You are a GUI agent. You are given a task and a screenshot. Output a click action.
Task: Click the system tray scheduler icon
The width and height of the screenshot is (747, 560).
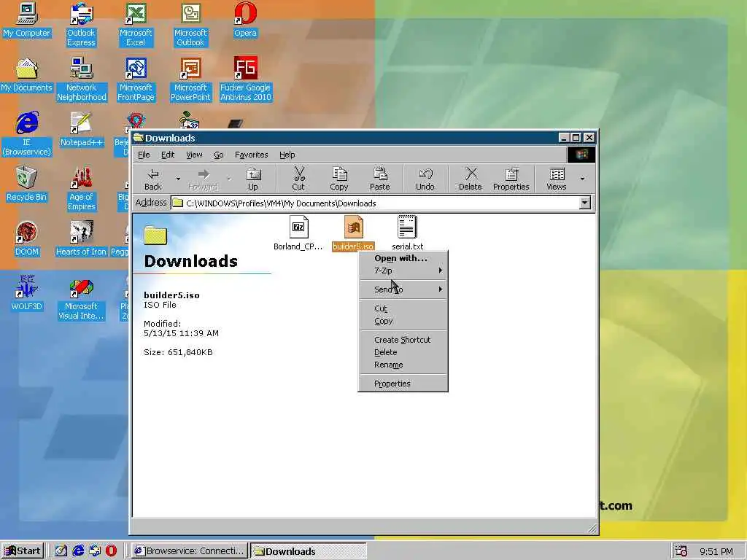tap(681, 551)
